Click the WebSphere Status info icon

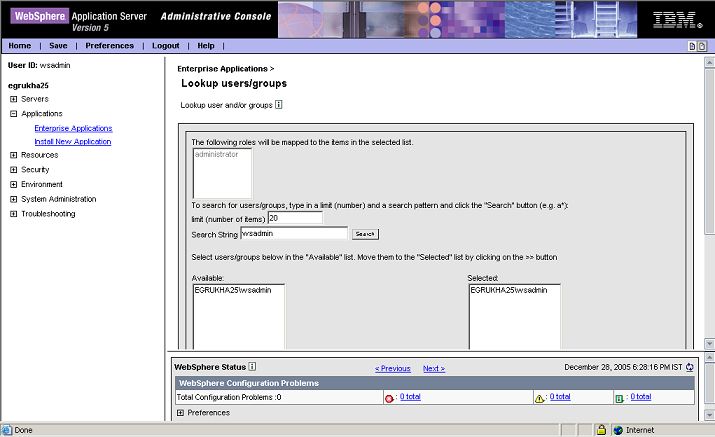pyautogui.click(x=252, y=366)
